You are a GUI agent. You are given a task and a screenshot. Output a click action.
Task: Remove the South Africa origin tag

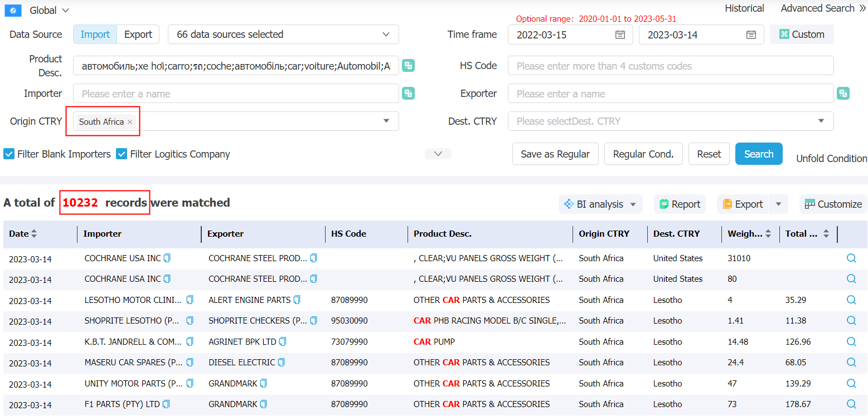130,122
